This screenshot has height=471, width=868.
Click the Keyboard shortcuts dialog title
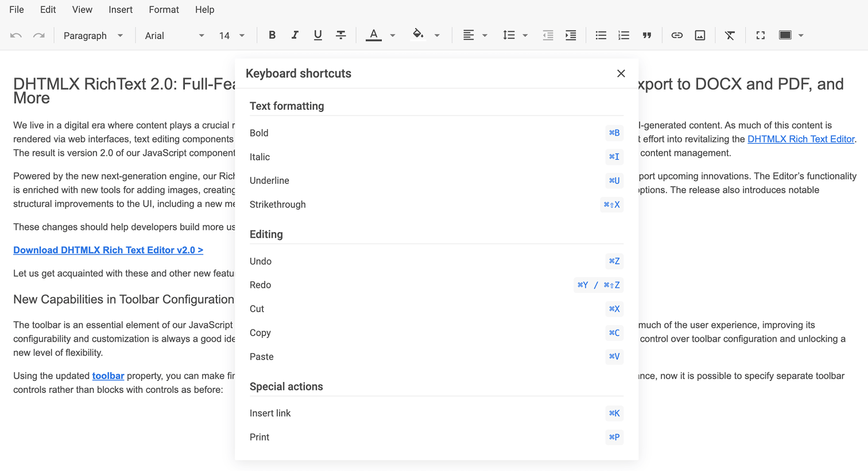299,74
